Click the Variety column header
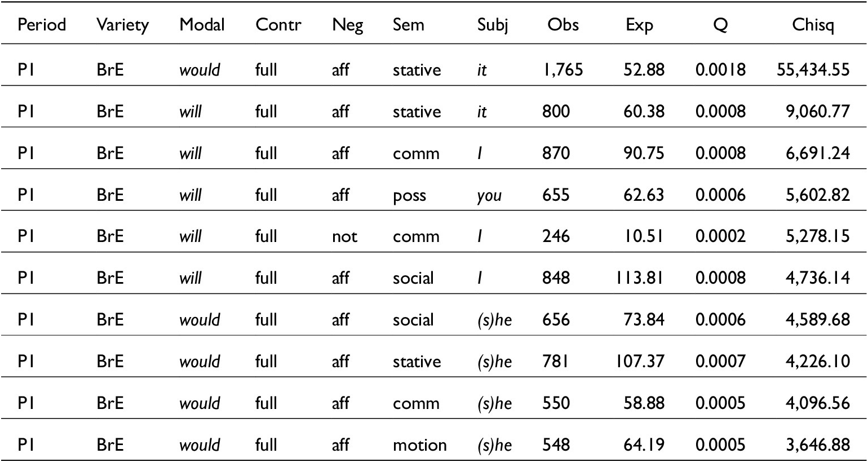This screenshot has width=868, height=462. pos(122,25)
